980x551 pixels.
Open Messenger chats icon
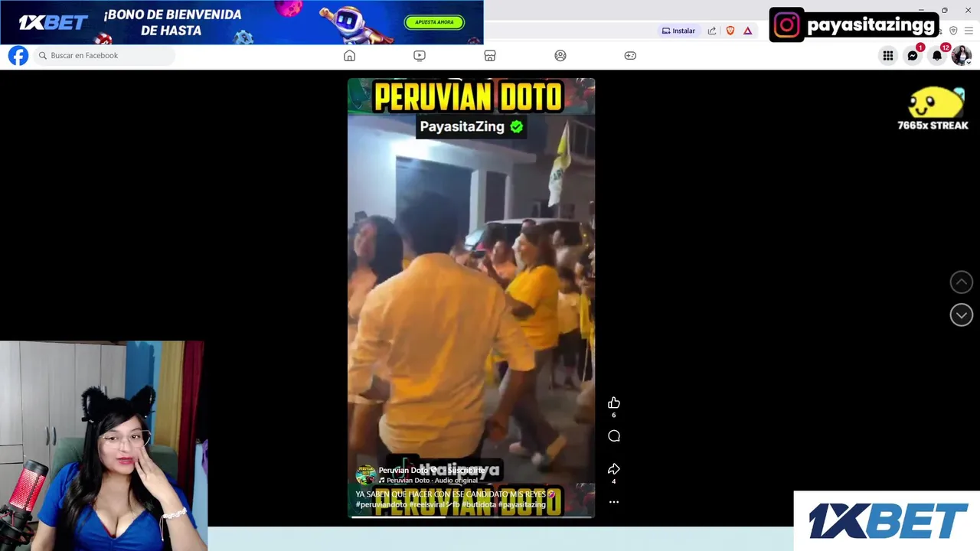tap(912, 56)
